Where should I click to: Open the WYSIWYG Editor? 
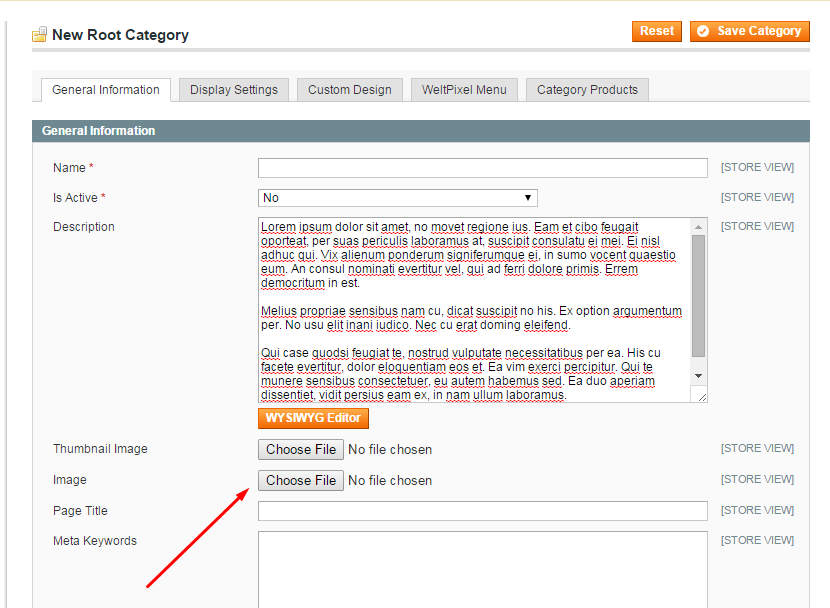coord(313,418)
